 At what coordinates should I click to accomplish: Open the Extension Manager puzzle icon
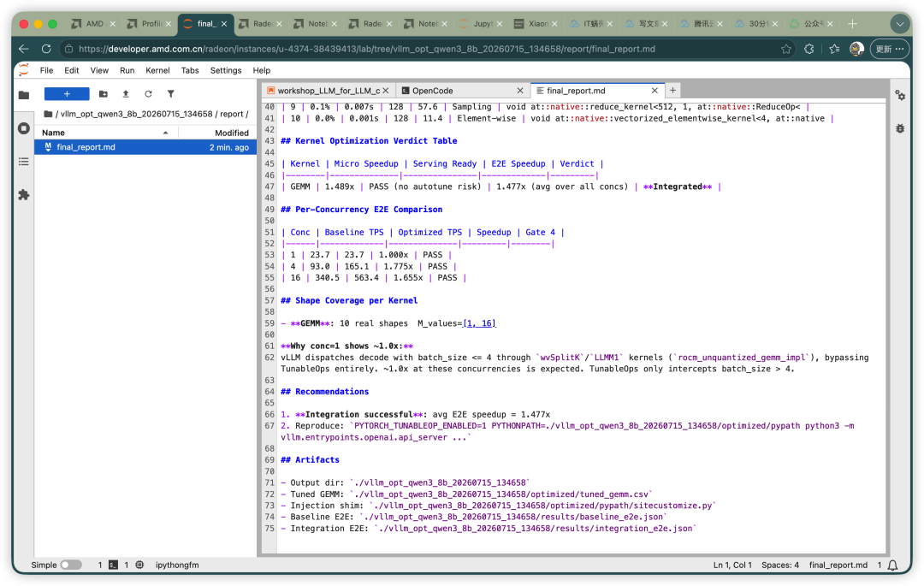pos(24,195)
